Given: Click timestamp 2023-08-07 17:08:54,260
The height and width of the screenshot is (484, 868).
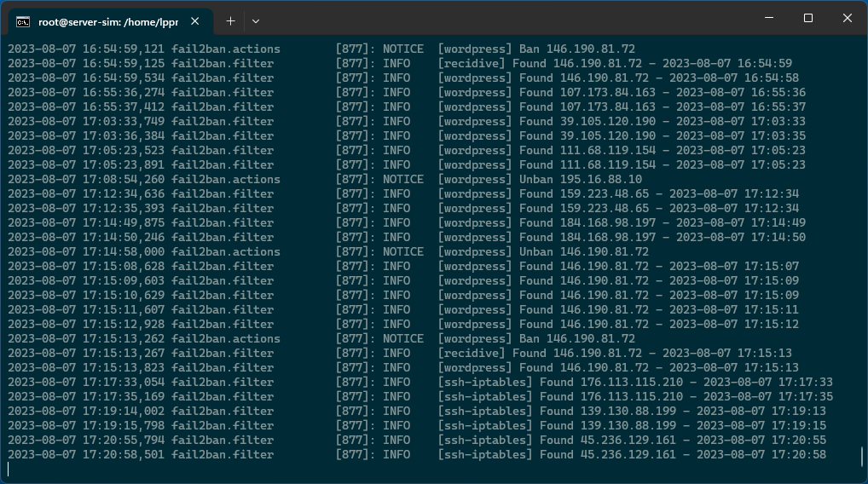Looking at the screenshot, I should [x=86, y=179].
